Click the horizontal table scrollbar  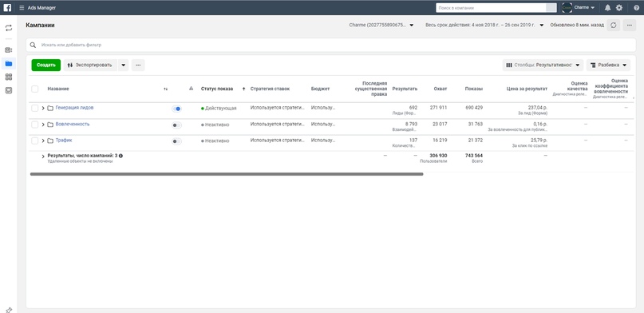(227, 174)
